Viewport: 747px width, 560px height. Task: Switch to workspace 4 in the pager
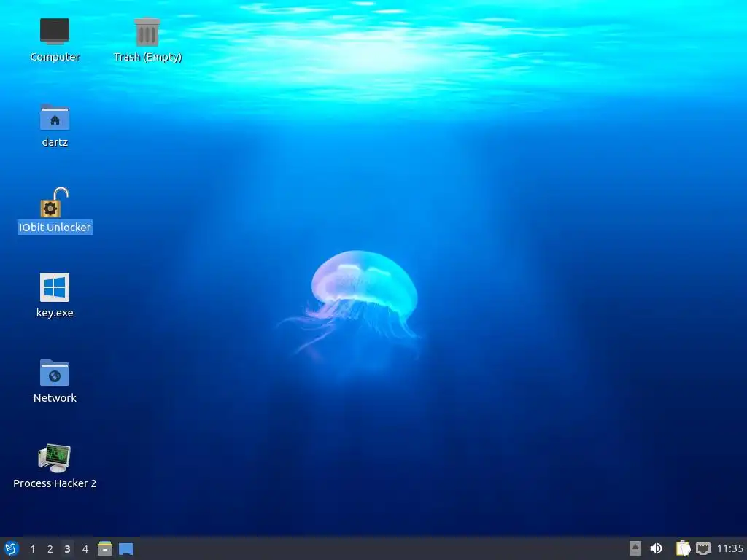pyautogui.click(x=85, y=549)
